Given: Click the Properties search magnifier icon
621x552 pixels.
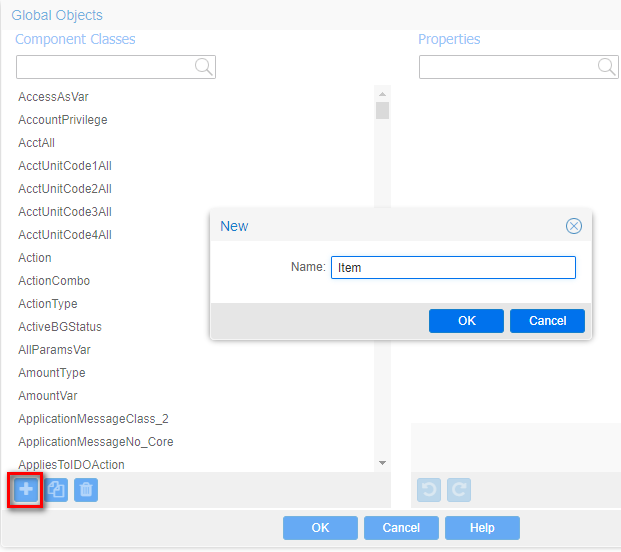Looking at the screenshot, I should click(606, 67).
